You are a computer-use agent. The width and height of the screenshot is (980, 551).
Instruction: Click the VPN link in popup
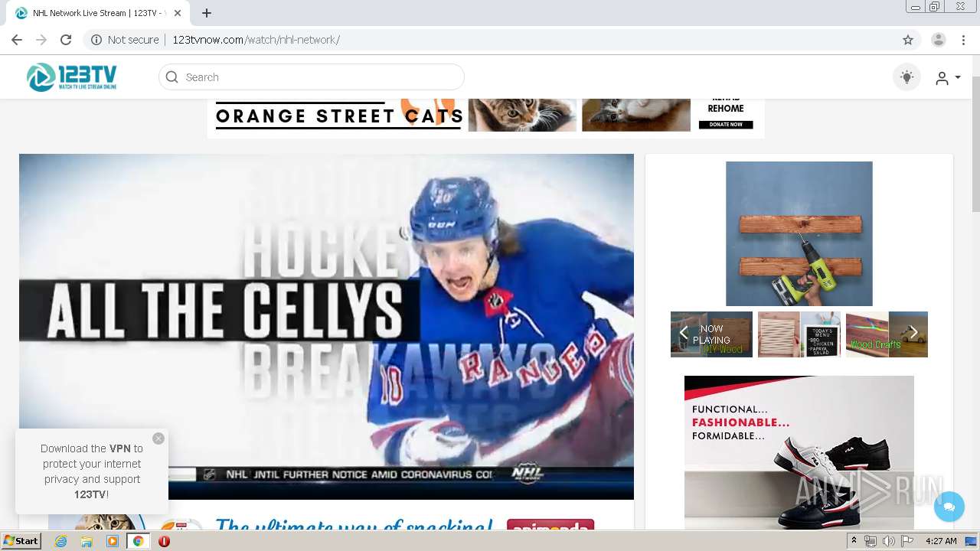point(119,448)
